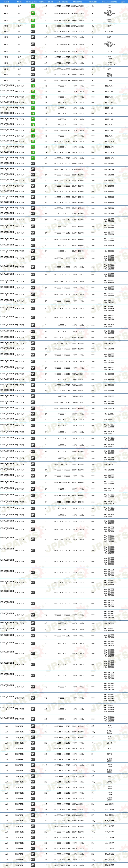The height and width of the screenshot is (868, 128).
Task: Select engine code cell 'BTR'
Action: pyautogui.click(x=109, y=69)
